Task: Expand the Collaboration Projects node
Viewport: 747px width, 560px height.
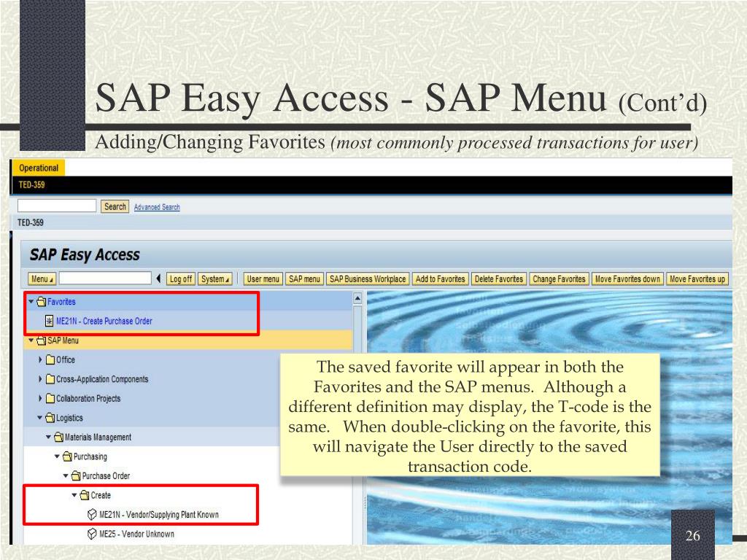Action: pos(40,398)
